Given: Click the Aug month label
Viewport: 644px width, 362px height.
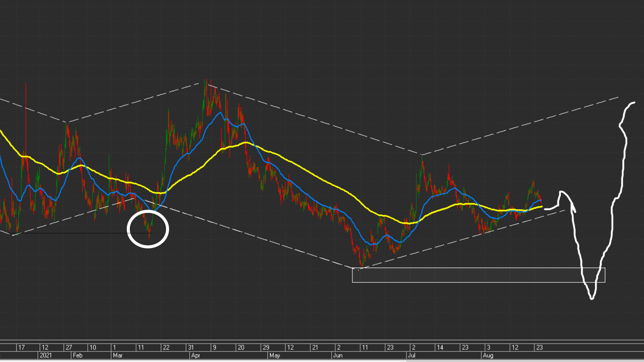Looking at the screenshot, I should 488,355.
